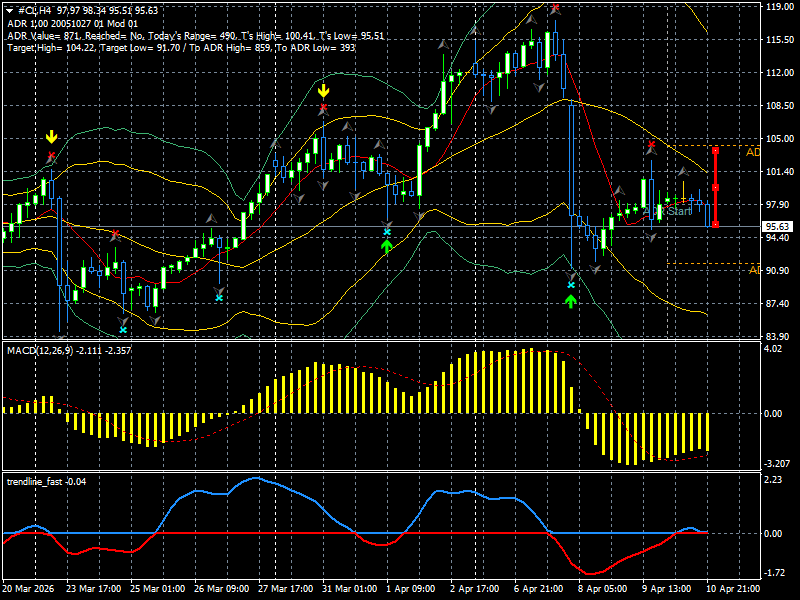Select the cyan X at the 25 Mar low
800x600 pixels.
pyautogui.click(x=123, y=330)
